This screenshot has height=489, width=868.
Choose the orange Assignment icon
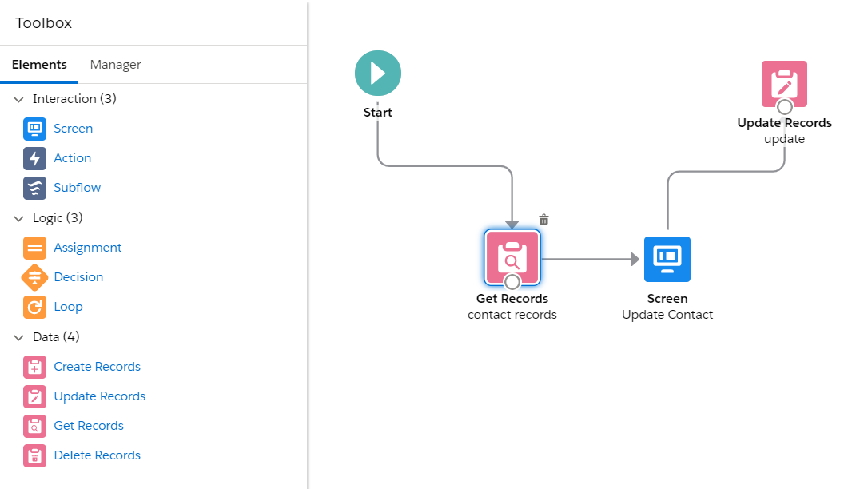(35, 248)
